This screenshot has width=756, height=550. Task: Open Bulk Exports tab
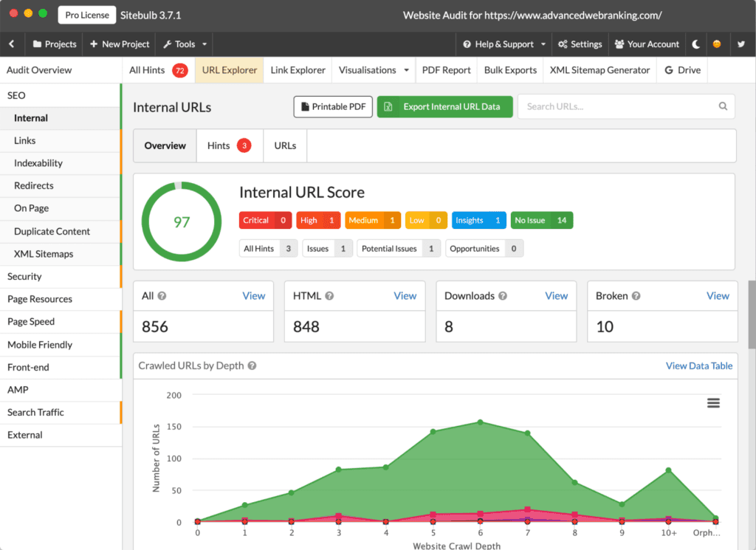(510, 70)
